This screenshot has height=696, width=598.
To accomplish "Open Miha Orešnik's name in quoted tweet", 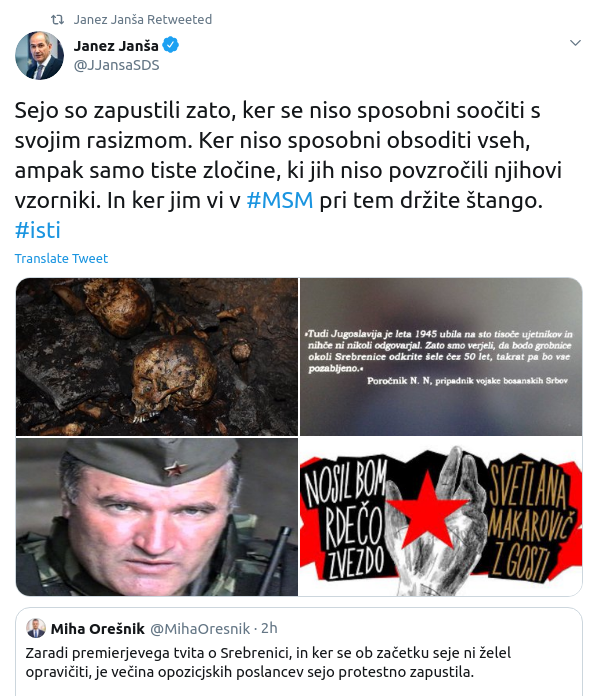I will coord(98,629).
